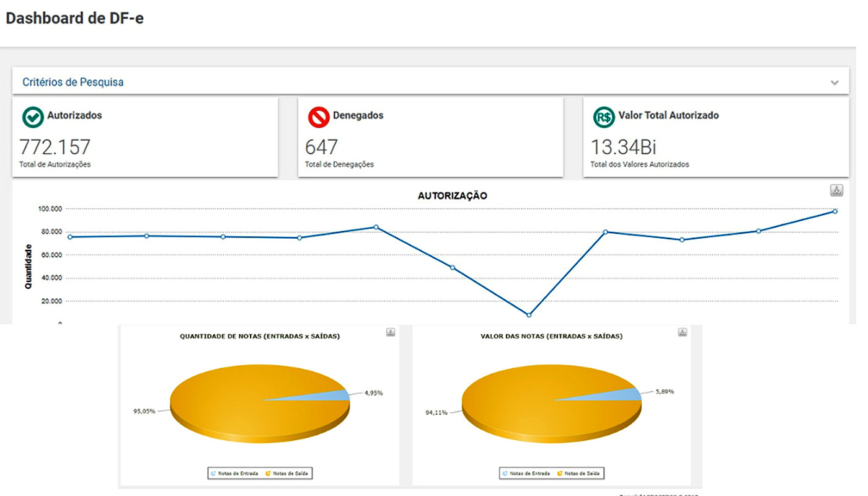Click the 13.34Bi authorized value figure

(622, 148)
